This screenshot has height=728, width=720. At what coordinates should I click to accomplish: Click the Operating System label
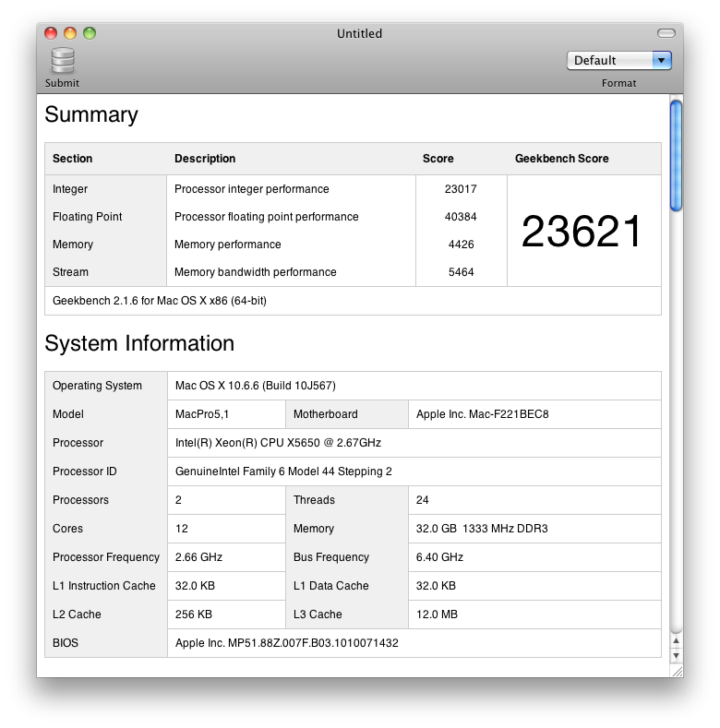coord(97,386)
